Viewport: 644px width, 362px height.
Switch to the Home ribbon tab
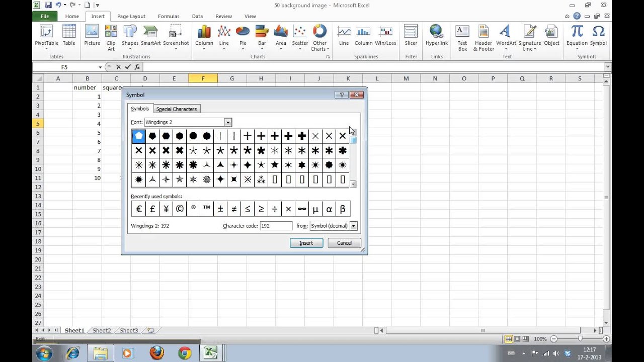tap(72, 16)
